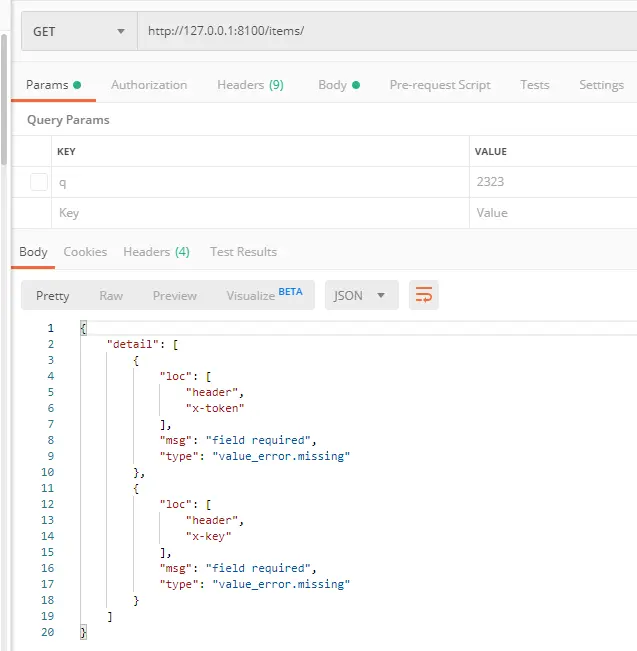Open the Tests tab

point(535,85)
